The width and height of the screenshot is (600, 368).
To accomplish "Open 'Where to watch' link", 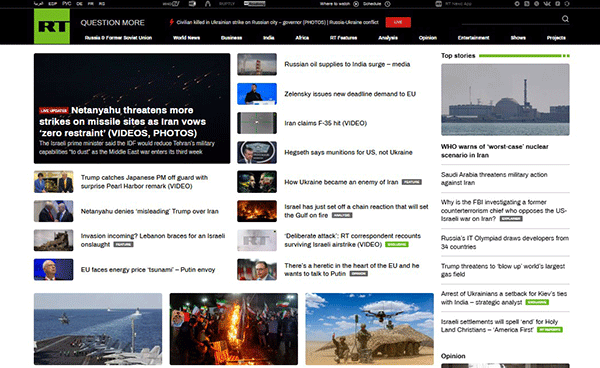I will click(x=336, y=4).
